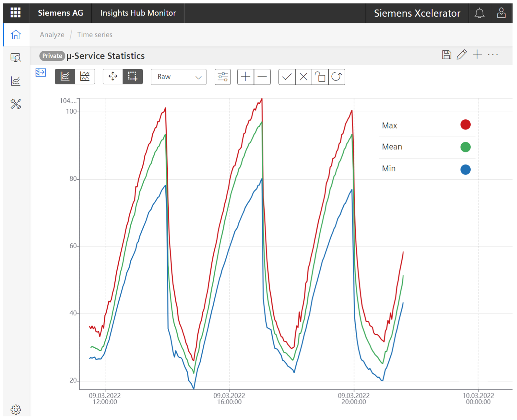Open chart settings sliders icon
This screenshot has height=420, width=517.
pyautogui.click(x=223, y=77)
